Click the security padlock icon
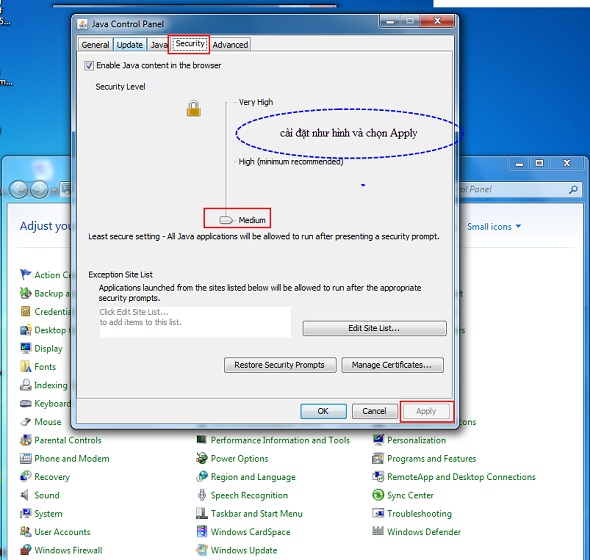 [x=194, y=108]
